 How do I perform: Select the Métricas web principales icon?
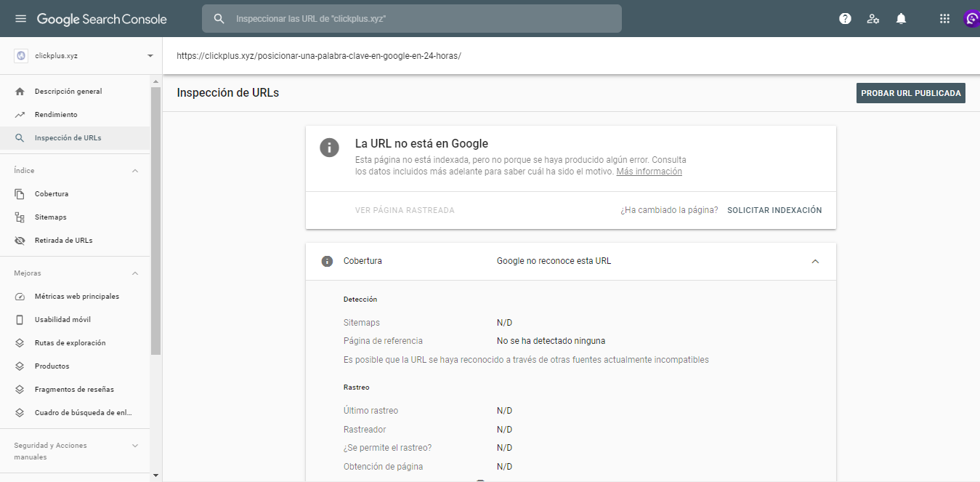point(20,296)
